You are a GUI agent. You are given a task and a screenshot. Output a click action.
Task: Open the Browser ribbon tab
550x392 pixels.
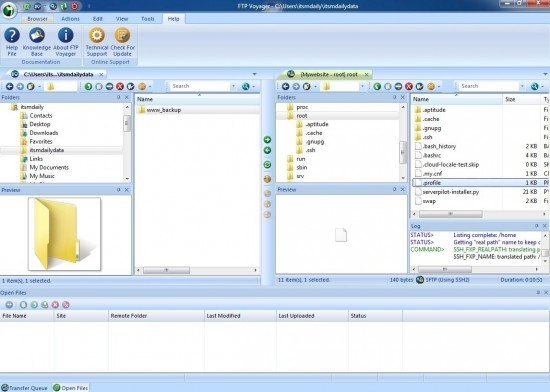pos(38,19)
